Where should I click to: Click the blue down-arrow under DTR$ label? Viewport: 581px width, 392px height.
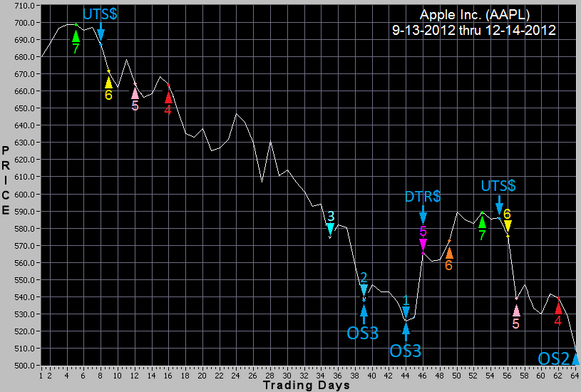(423, 215)
